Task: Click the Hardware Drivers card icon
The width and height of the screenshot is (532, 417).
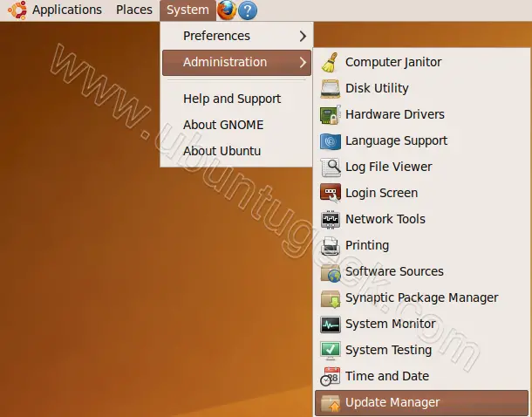Action: coord(331,114)
